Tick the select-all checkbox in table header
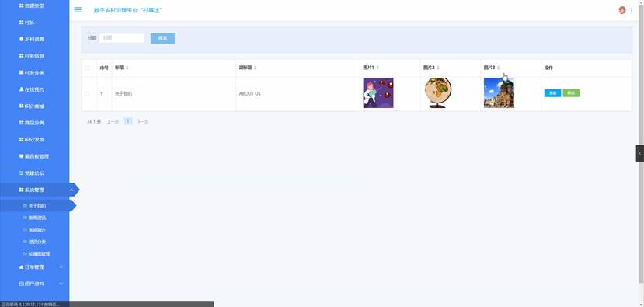The width and height of the screenshot is (644, 307). coord(87,68)
